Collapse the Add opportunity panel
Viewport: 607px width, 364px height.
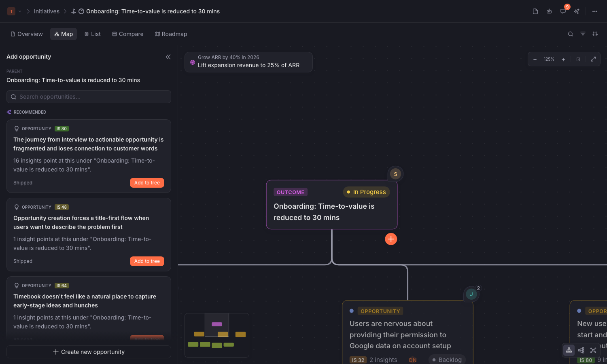(168, 57)
